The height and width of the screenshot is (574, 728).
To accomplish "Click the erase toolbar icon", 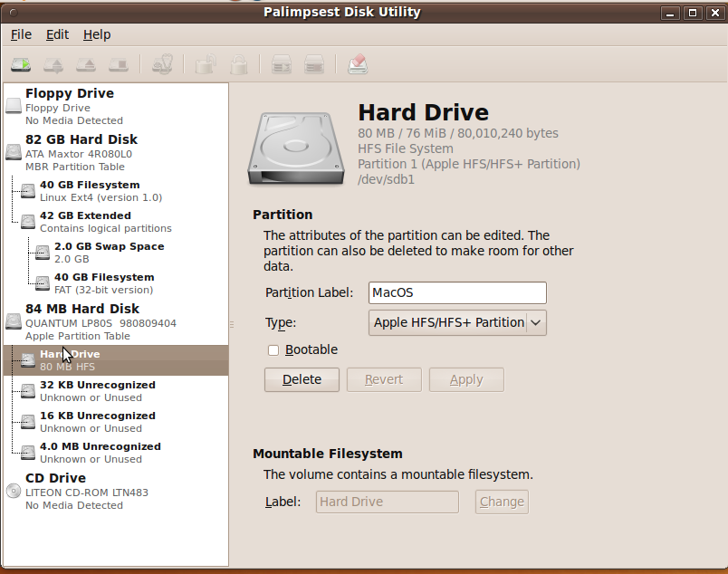I will [x=357, y=64].
